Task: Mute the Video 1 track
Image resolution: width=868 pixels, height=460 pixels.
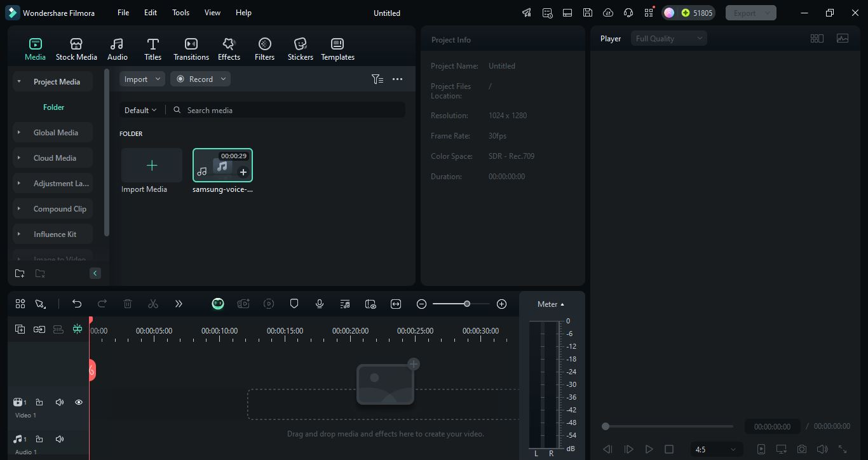Action: point(59,402)
